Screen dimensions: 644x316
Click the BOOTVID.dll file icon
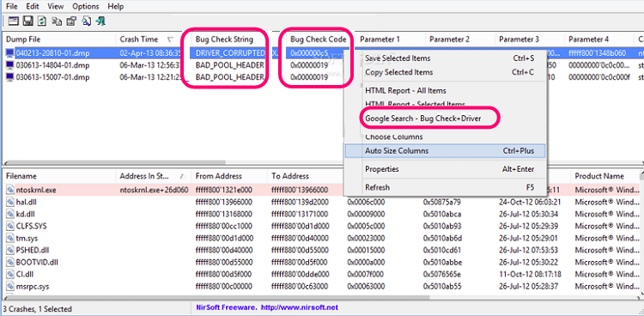pyautogui.click(x=10, y=262)
